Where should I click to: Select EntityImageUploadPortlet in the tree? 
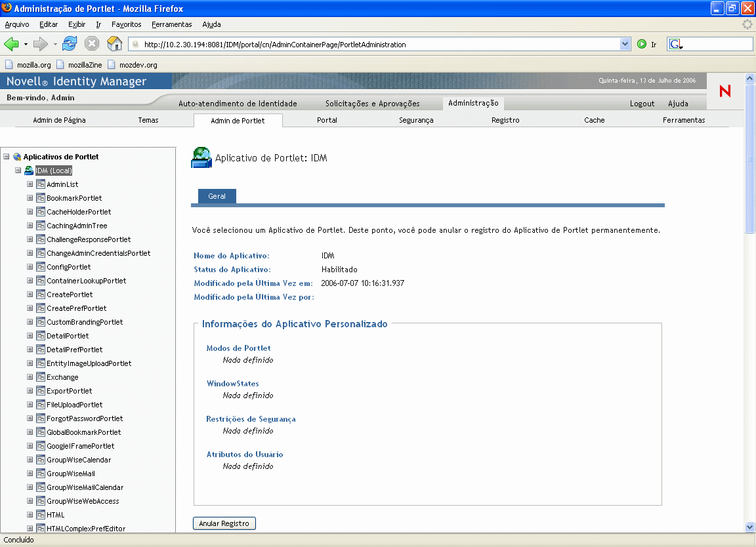(89, 363)
